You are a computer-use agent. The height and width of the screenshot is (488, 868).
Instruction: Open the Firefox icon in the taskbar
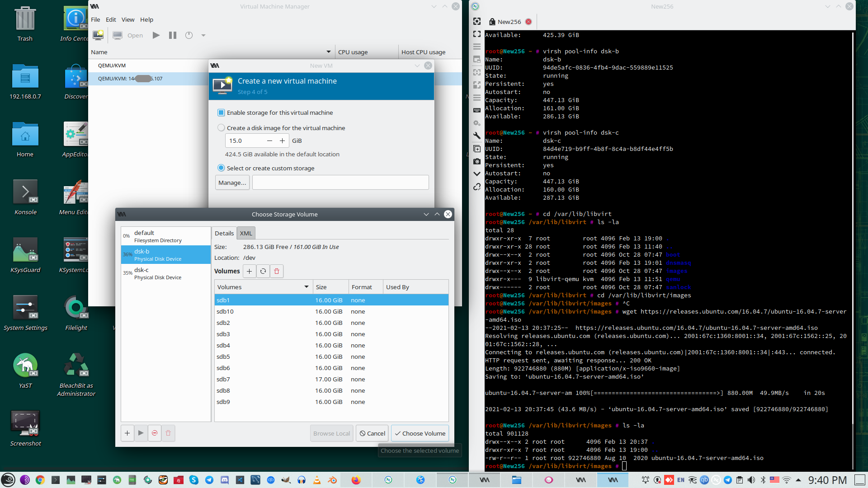click(356, 480)
